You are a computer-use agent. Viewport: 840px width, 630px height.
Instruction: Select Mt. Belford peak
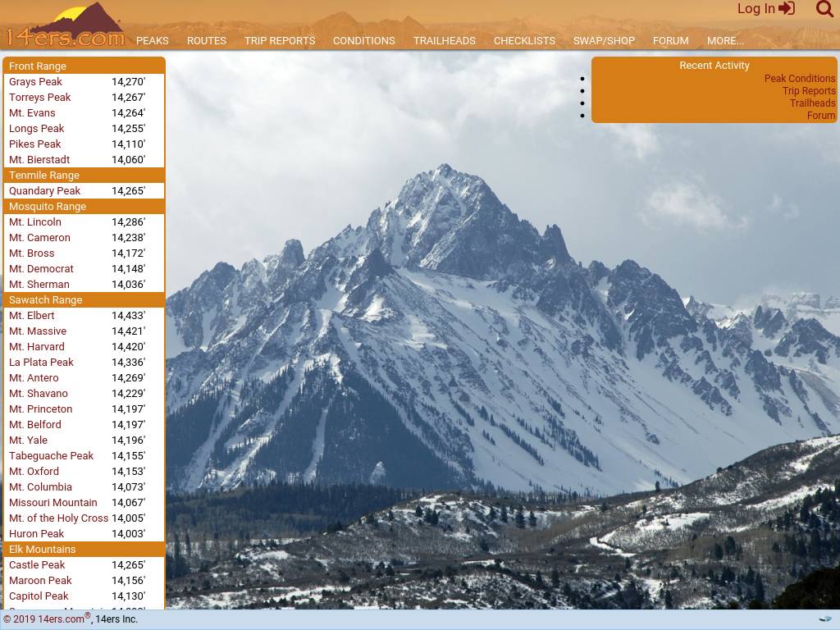[34, 424]
